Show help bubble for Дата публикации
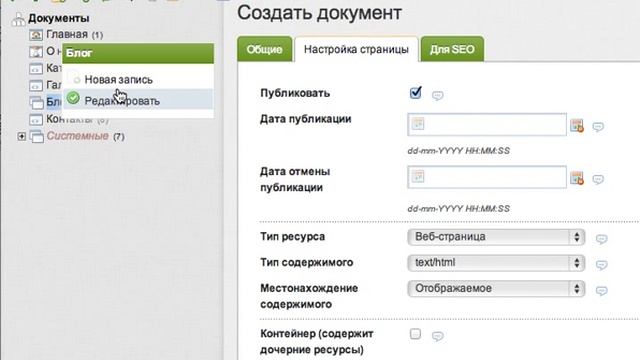The width and height of the screenshot is (640, 360). click(x=598, y=127)
